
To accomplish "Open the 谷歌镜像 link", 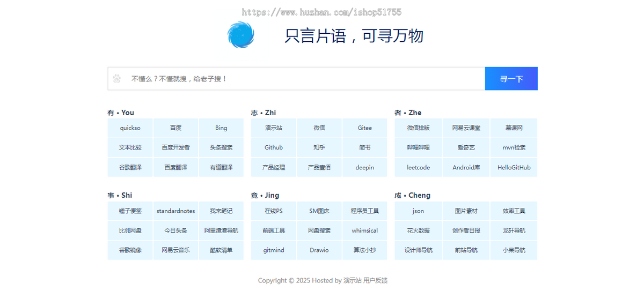I will pyautogui.click(x=130, y=250).
